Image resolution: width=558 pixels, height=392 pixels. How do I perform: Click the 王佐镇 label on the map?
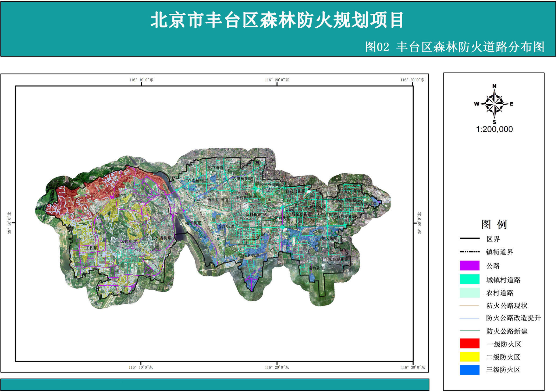pos(92,248)
